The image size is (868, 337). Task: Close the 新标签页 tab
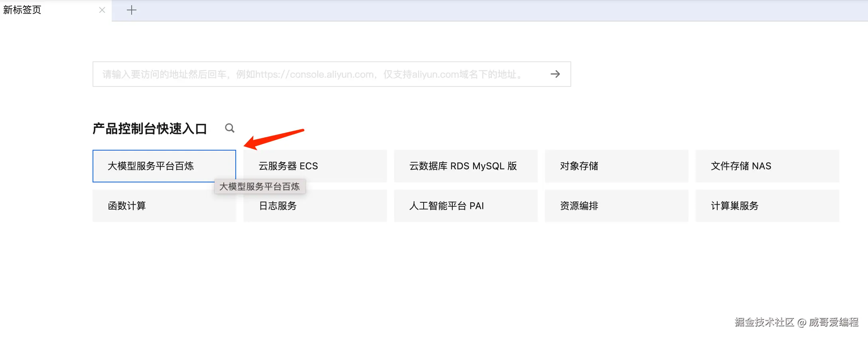click(x=102, y=10)
